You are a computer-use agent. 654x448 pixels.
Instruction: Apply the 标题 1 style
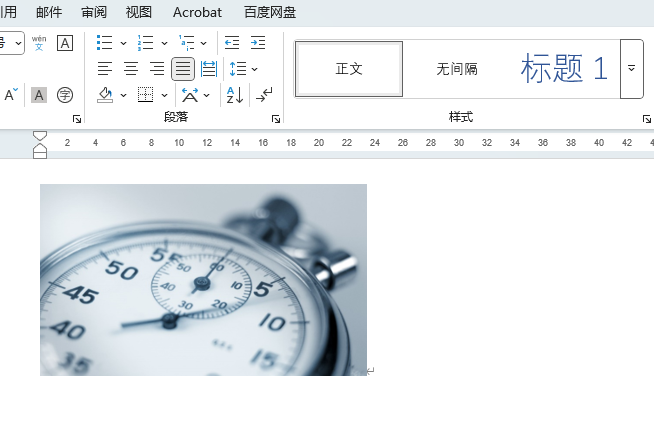coord(564,69)
